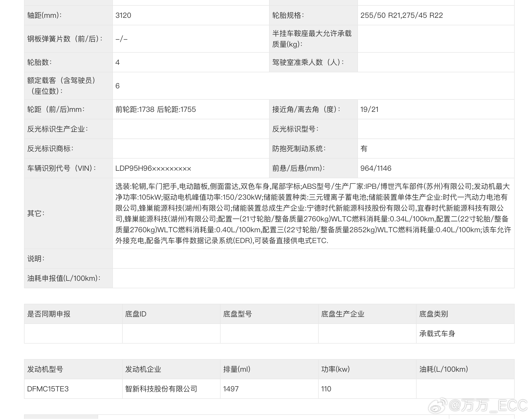Screen dimensions: 532x419
Task: Click the 功率(kw) column header
Action: [x=335, y=369]
